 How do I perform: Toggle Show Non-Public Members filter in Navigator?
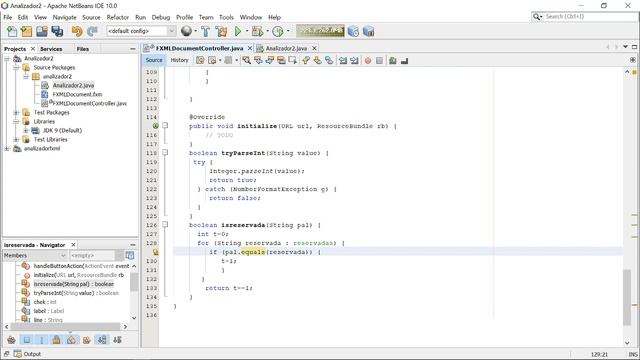pyautogui.click(x=57, y=340)
